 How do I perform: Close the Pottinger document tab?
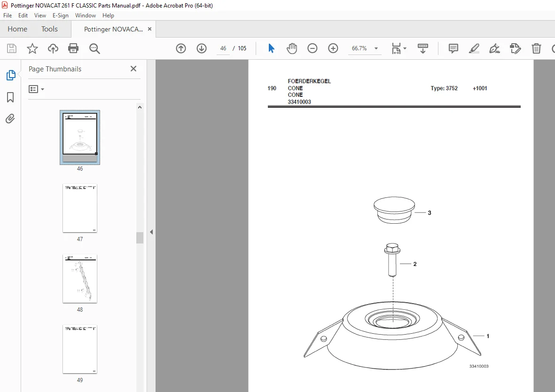pyautogui.click(x=150, y=29)
